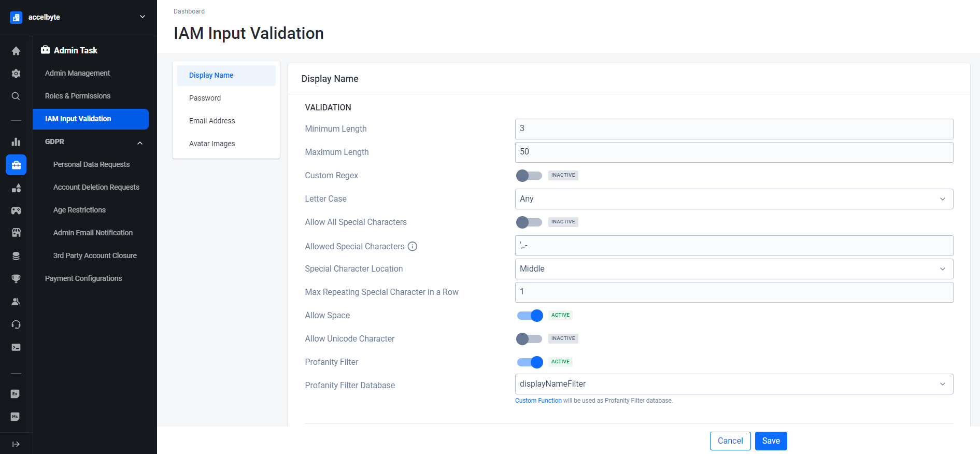Enable the Allow Unicode Character switch
The height and width of the screenshot is (454, 980).
[529, 339]
